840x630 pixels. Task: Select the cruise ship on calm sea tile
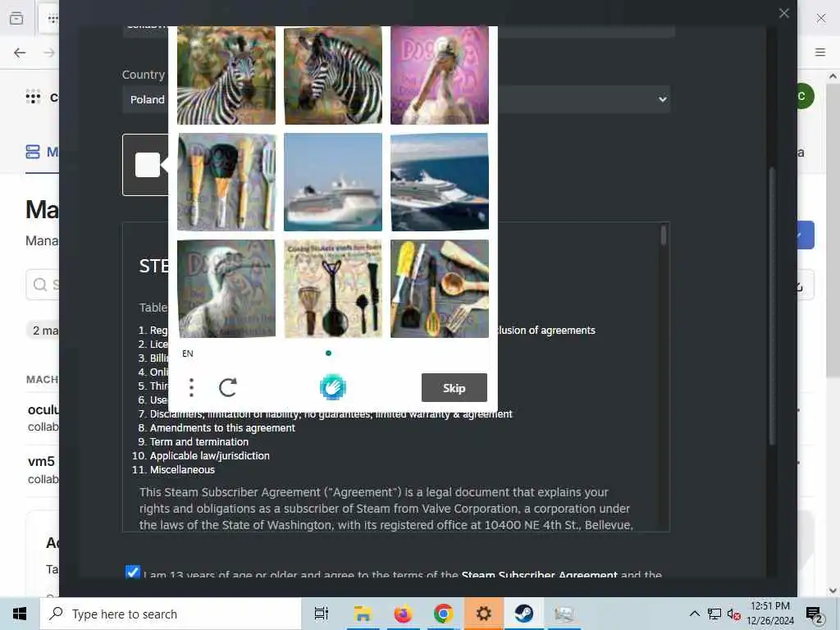click(x=333, y=181)
